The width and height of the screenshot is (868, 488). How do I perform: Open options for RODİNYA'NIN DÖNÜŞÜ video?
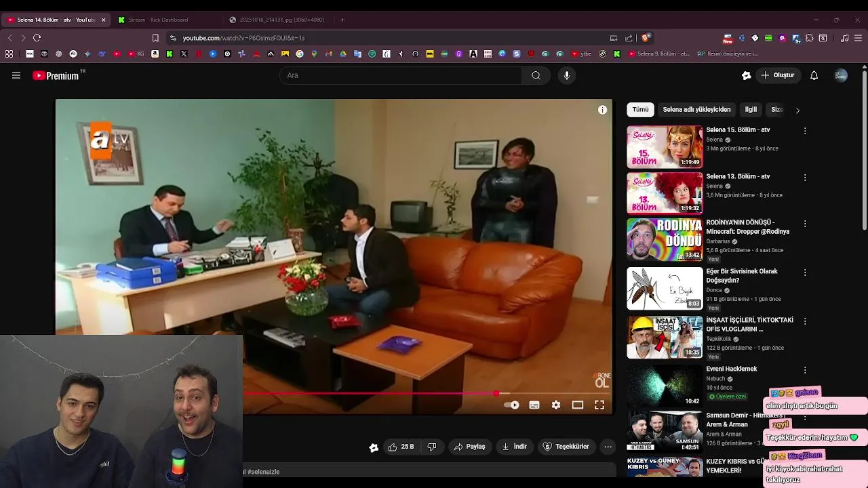[x=805, y=224]
